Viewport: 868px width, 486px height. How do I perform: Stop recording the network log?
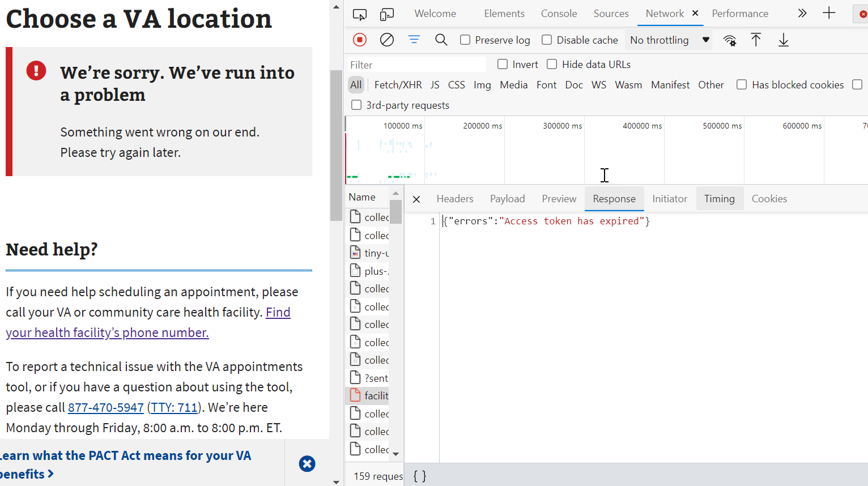click(359, 40)
